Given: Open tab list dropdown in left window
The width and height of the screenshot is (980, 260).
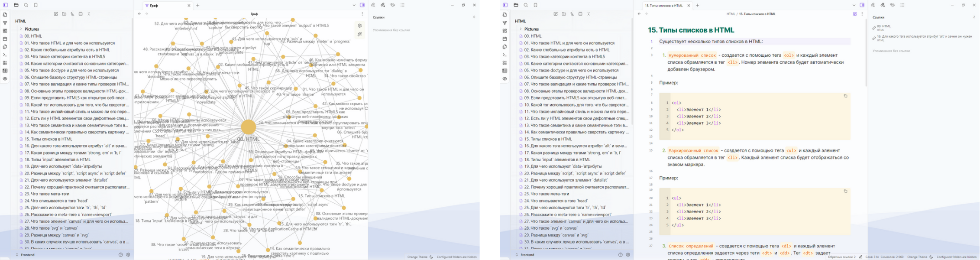Looking at the screenshot, I should (354, 5).
